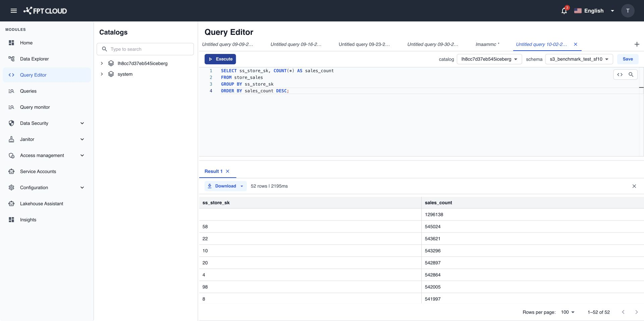Viewport: 644px width, 321px height.
Task: Expand system catalog tree
Action: pos(102,74)
